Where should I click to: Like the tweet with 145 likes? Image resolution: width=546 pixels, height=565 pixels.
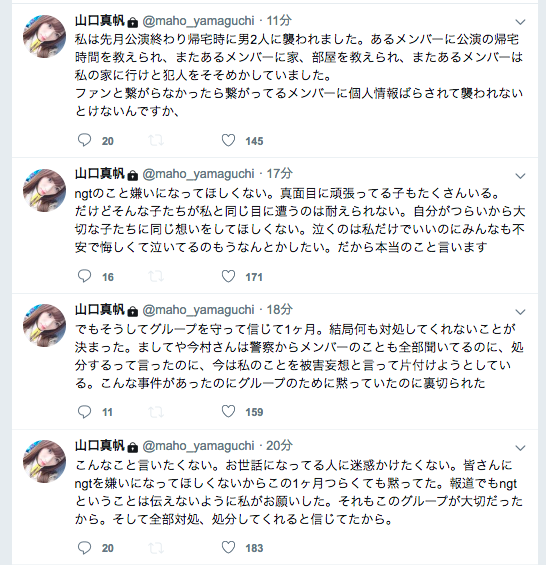tap(228, 140)
